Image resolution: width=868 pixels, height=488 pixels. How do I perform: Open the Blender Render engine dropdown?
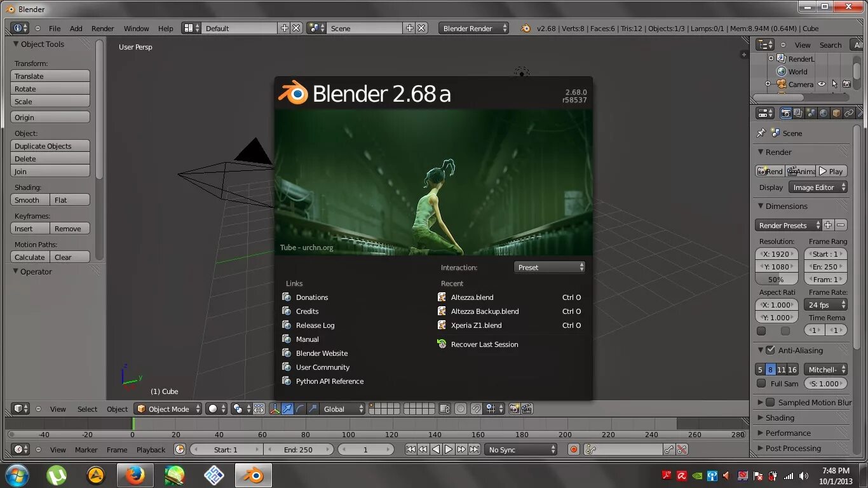click(x=474, y=28)
